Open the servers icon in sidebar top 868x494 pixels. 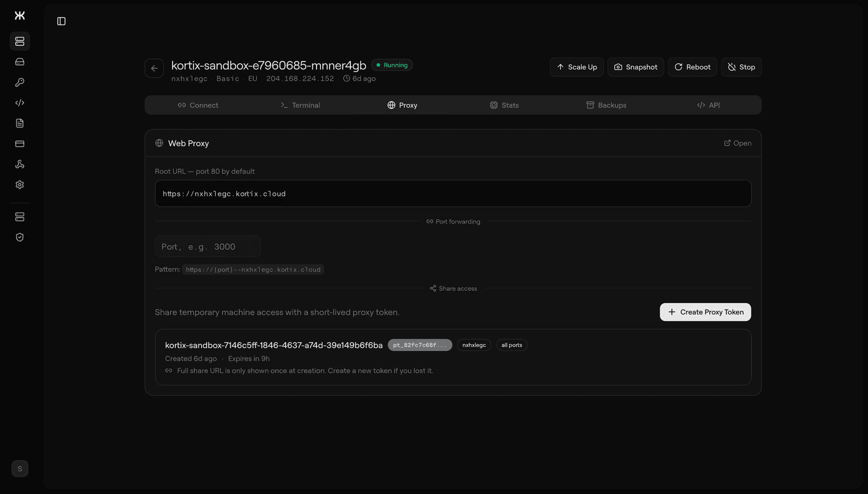[19, 41]
